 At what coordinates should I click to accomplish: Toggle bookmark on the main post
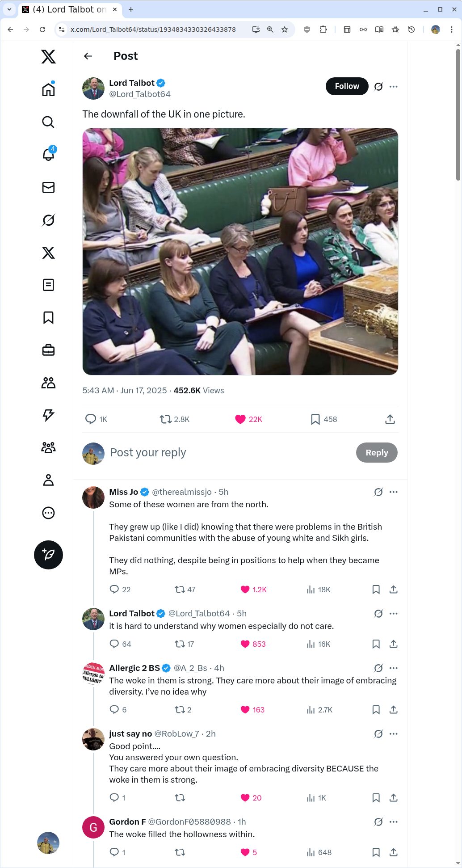tap(315, 419)
